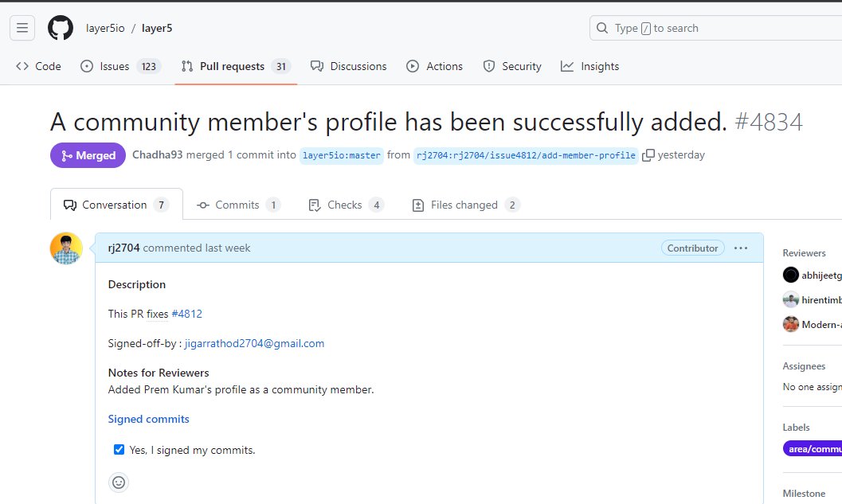Viewport: 842px width, 504px height.
Task: Click the Pull requests count badge 31
Action: tap(281, 67)
